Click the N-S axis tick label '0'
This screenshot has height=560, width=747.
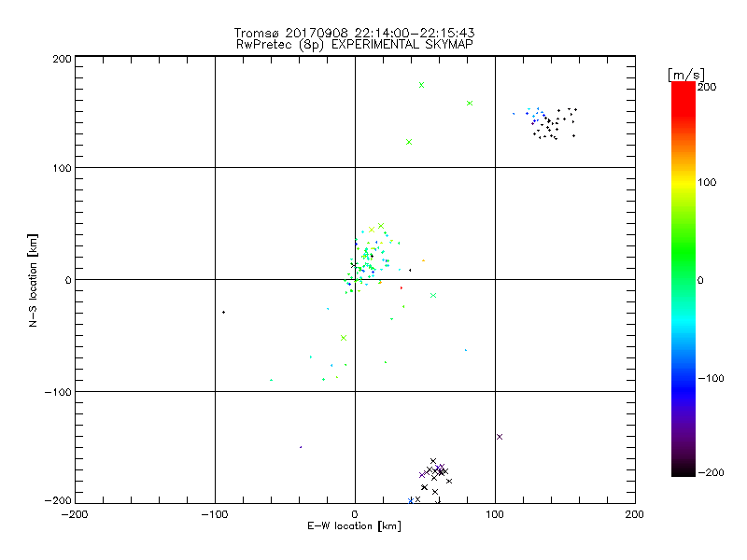pos(68,280)
